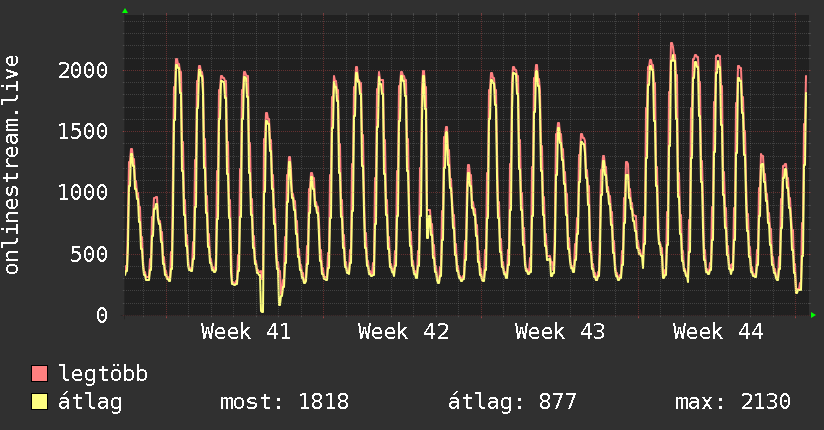
Task: Click the 'max: 2130' statistic
Action: [x=733, y=402]
